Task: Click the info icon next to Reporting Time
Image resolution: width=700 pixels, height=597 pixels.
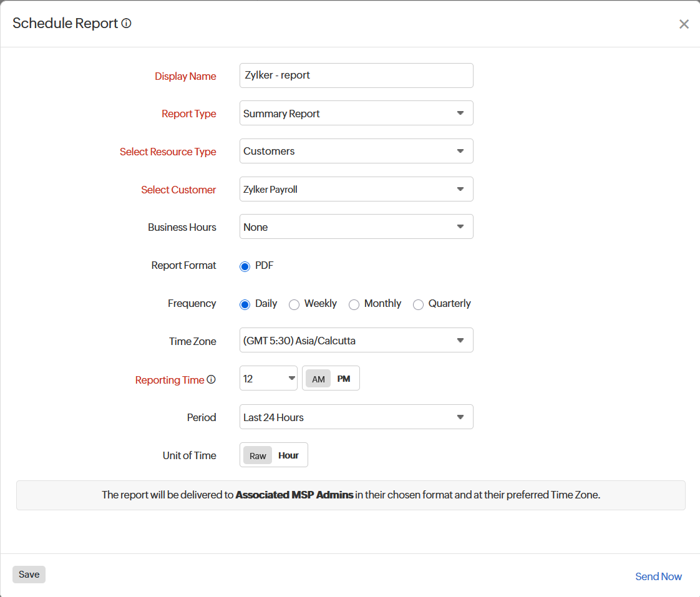Action: [211, 379]
